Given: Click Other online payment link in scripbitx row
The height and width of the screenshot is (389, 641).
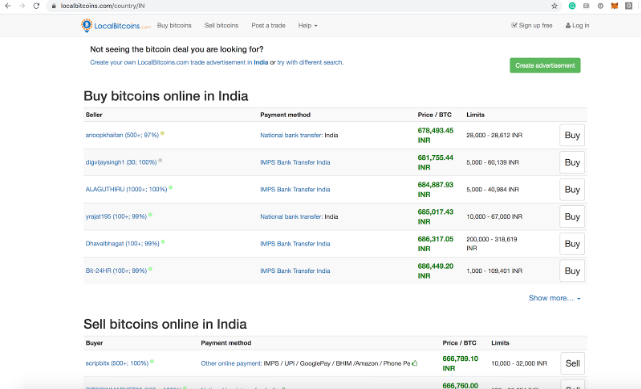Looking at the screenshot, I should click(x=231, y=363).
